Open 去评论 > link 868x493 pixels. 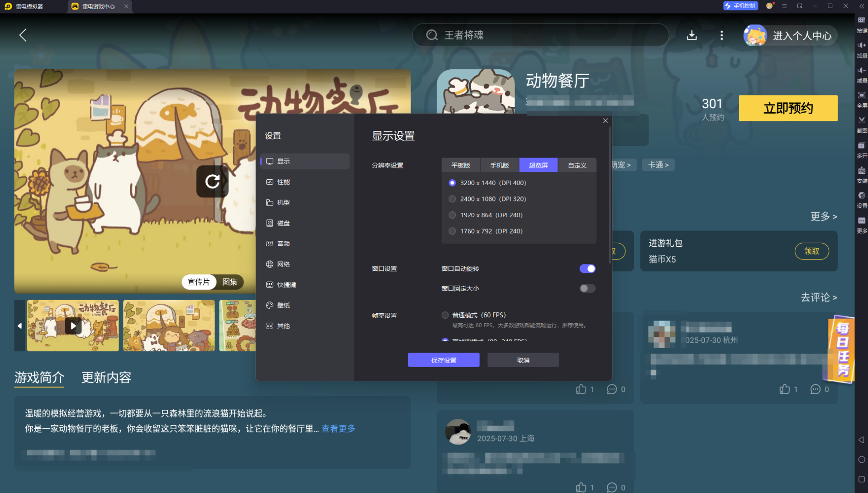click(x=819, y=297)
